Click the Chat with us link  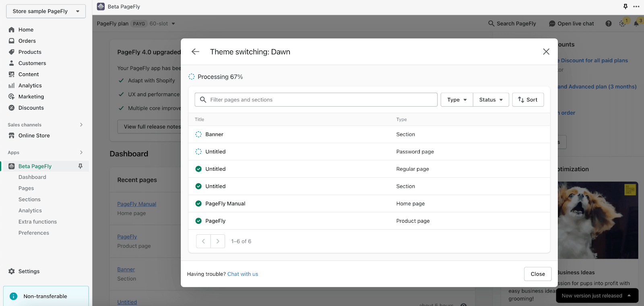click(243, 274)
